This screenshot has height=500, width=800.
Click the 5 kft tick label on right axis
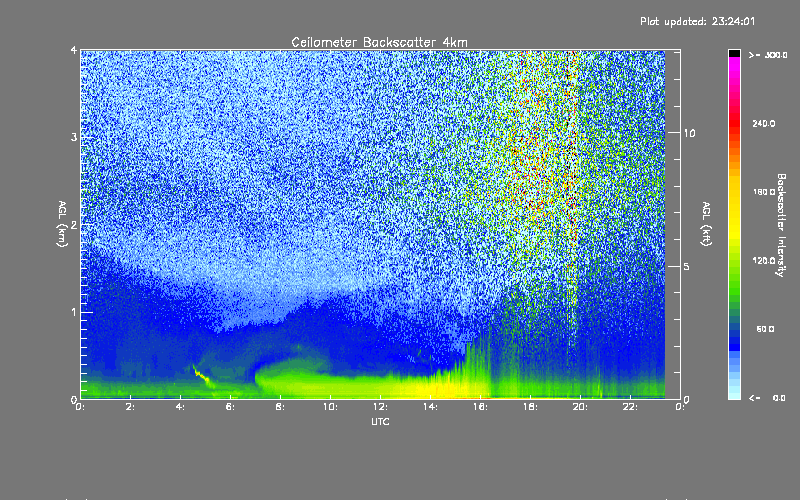click(686, 266)
